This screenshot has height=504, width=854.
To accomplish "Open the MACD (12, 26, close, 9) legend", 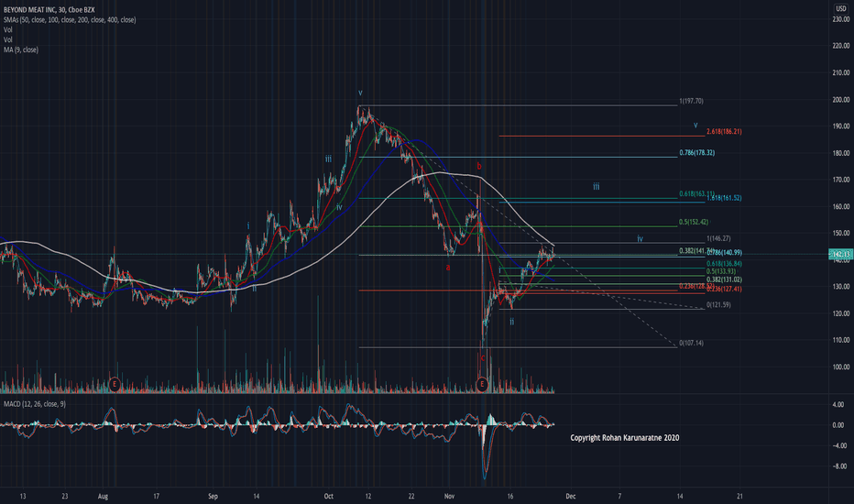I will (x=35, y=404).
